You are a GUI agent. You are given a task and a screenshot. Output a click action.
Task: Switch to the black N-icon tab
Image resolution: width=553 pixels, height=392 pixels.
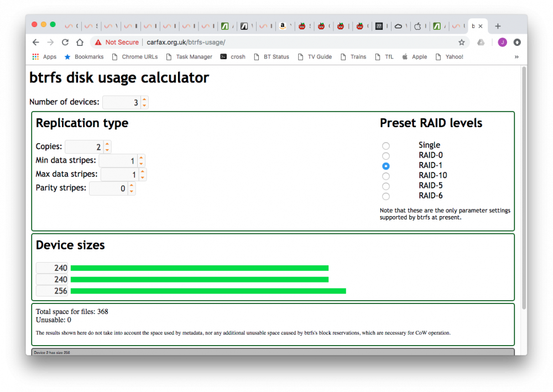pos(244,26)
